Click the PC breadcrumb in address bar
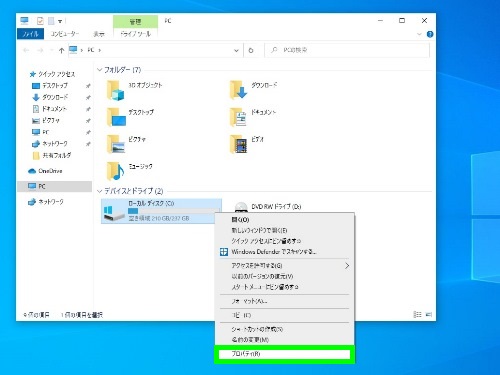500x375 pixels. point(91,50)
